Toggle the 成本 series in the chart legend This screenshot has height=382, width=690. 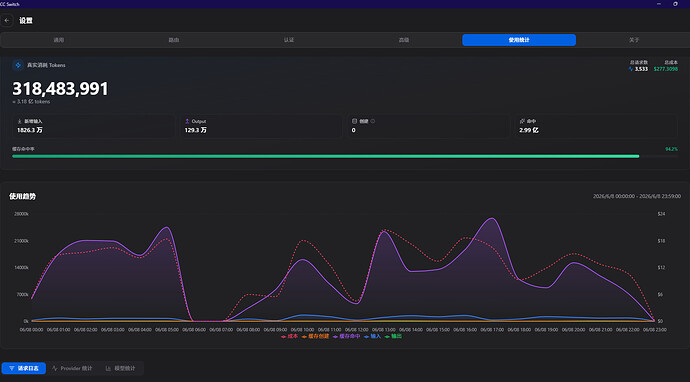coord(289,336)
